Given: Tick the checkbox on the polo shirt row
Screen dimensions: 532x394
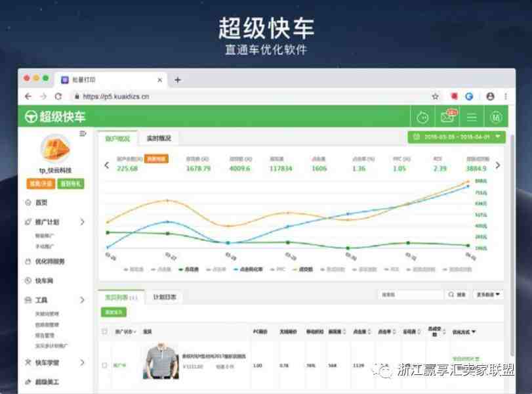Looking at the screenshot, I should coord(104,366).
